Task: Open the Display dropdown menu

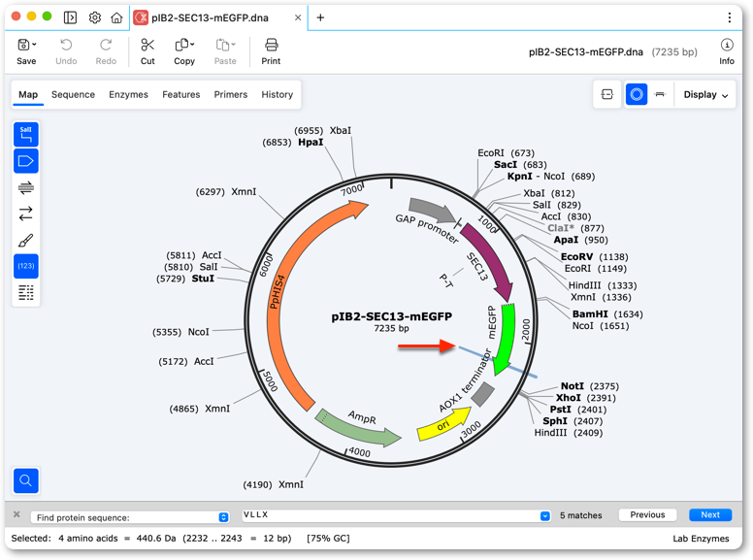Action: click(x=705, y=94)
